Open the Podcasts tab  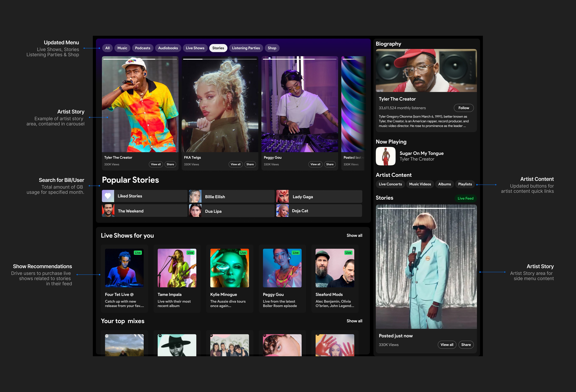tap(143, 48)
